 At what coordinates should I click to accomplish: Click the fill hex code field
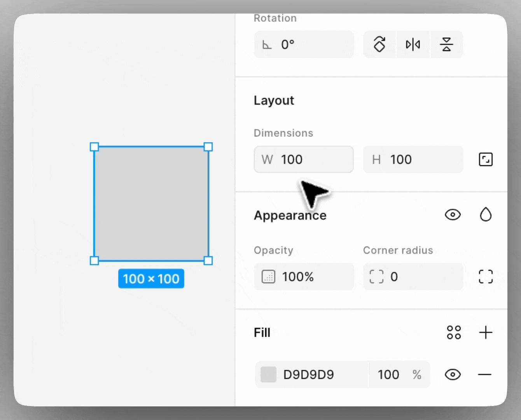319,374
